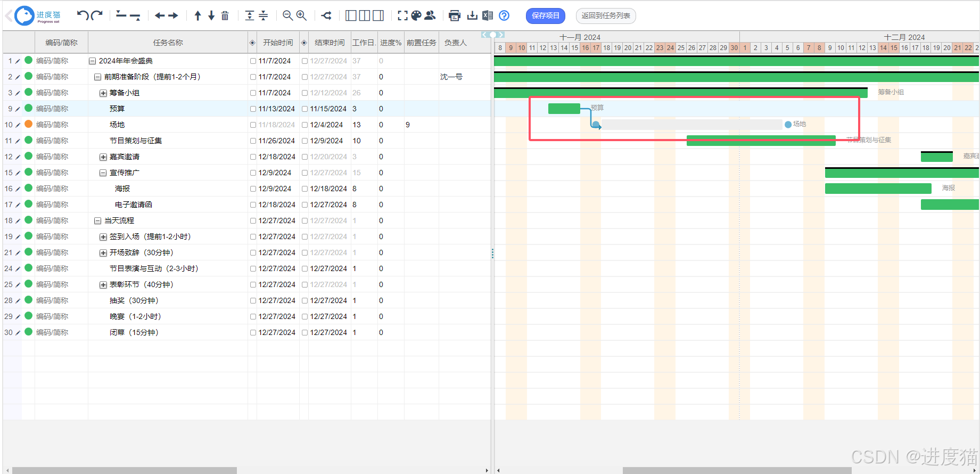Viewport: 980px width, 474px height.
Task: Toggle start-date milestone checkbox for 预算
Action: (x=253, y=109)
